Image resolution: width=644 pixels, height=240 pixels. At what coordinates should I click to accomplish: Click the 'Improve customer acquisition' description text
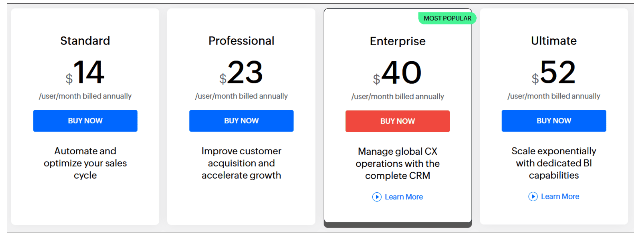(241, 163)
